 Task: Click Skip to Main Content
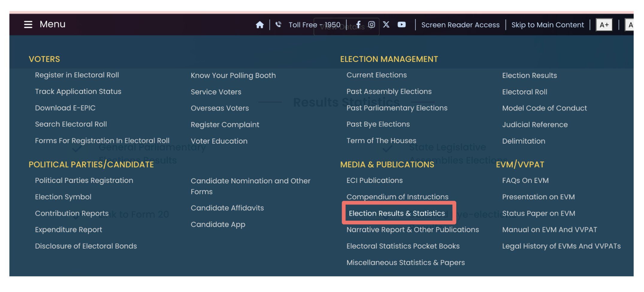(547, 25)
